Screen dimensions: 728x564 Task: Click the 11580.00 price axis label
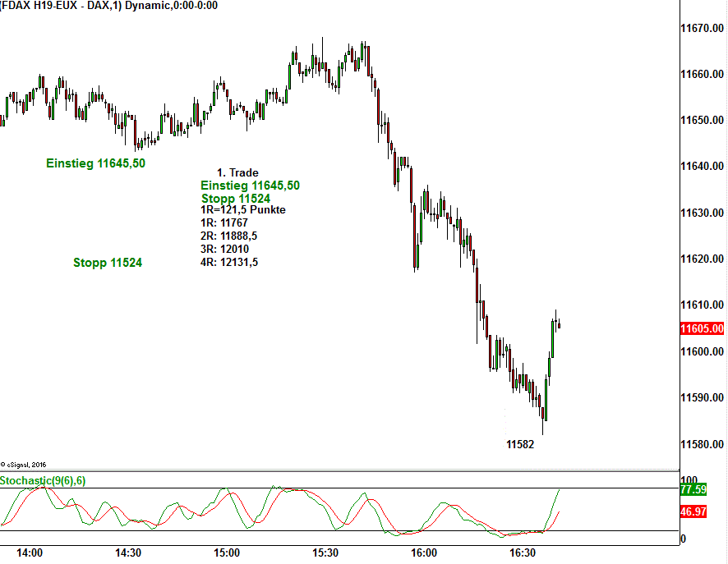702,445
